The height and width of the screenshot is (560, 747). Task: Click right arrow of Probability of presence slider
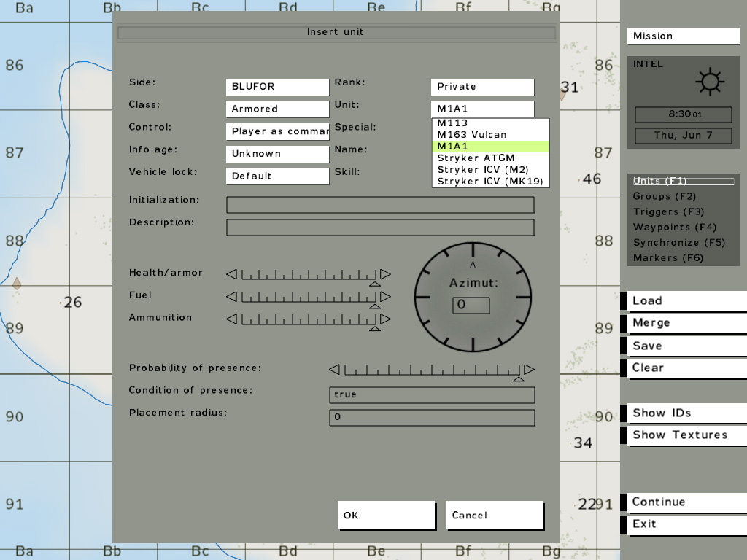pyautogui.click(x=529, y=370)
